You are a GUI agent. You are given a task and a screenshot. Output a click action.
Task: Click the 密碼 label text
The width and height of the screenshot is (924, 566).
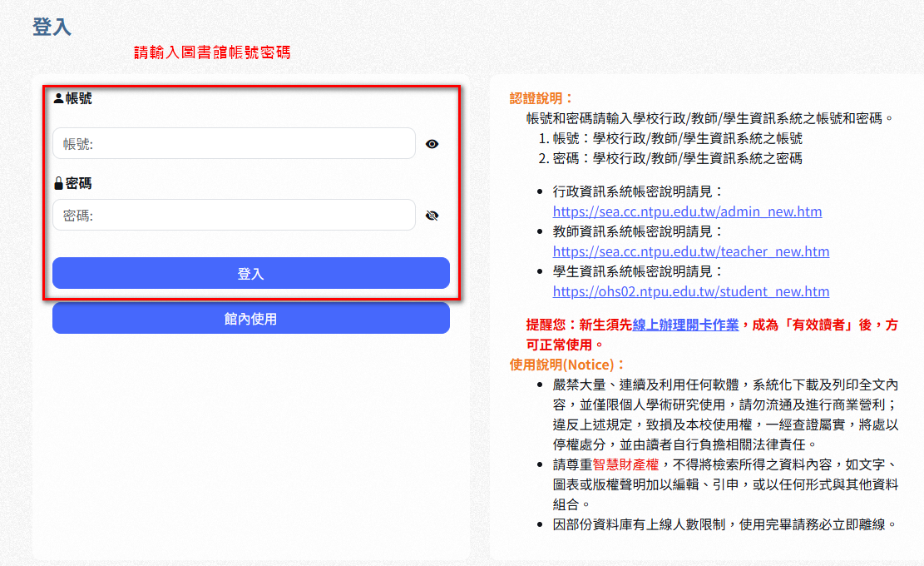[79, 183]
